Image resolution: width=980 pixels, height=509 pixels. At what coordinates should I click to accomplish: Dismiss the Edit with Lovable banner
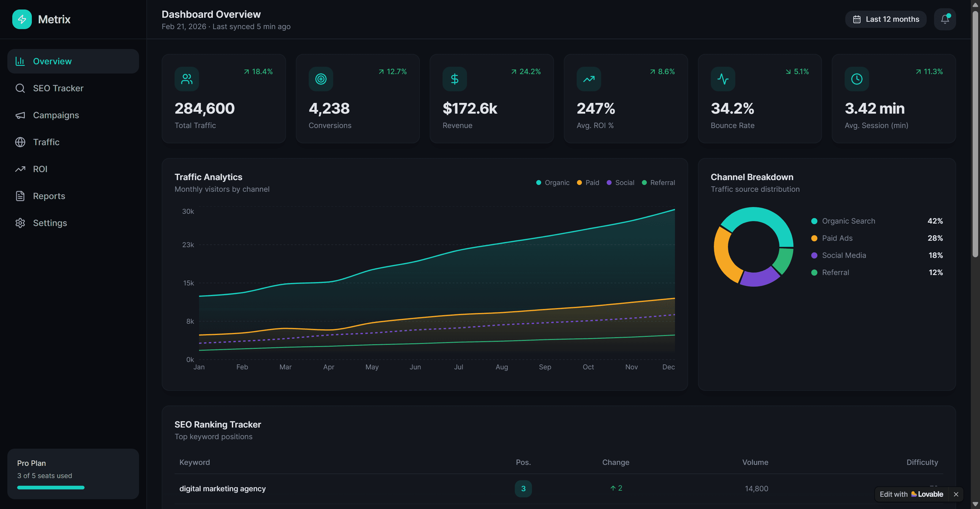957,494
